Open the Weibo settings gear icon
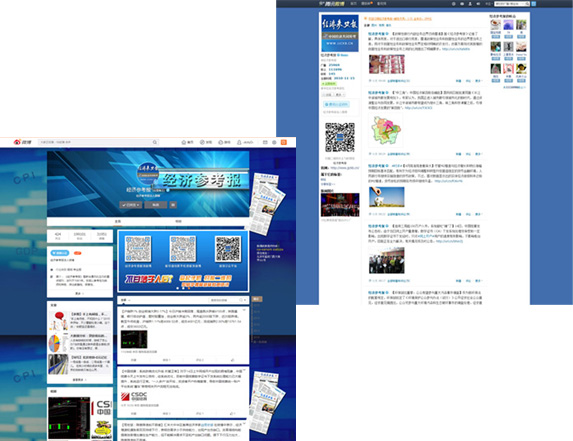Screen dimensions: 573x441 [274, 142]
